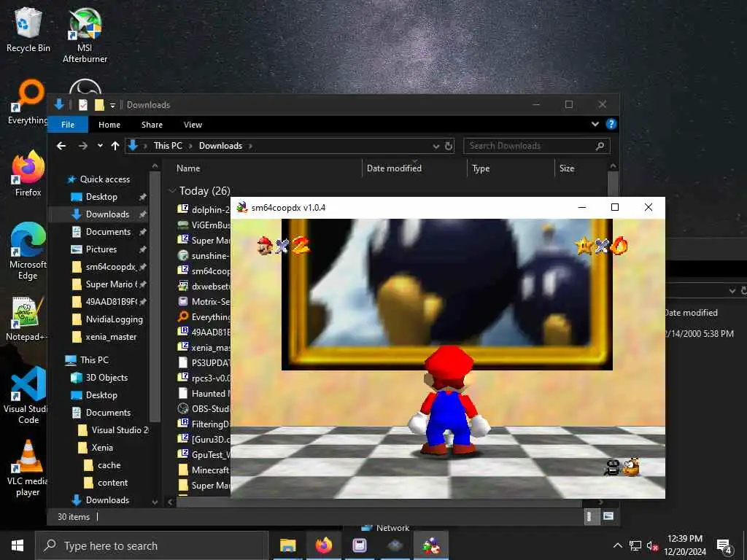Launch MSI Afterburner from the desktop

tap(85, 36)
